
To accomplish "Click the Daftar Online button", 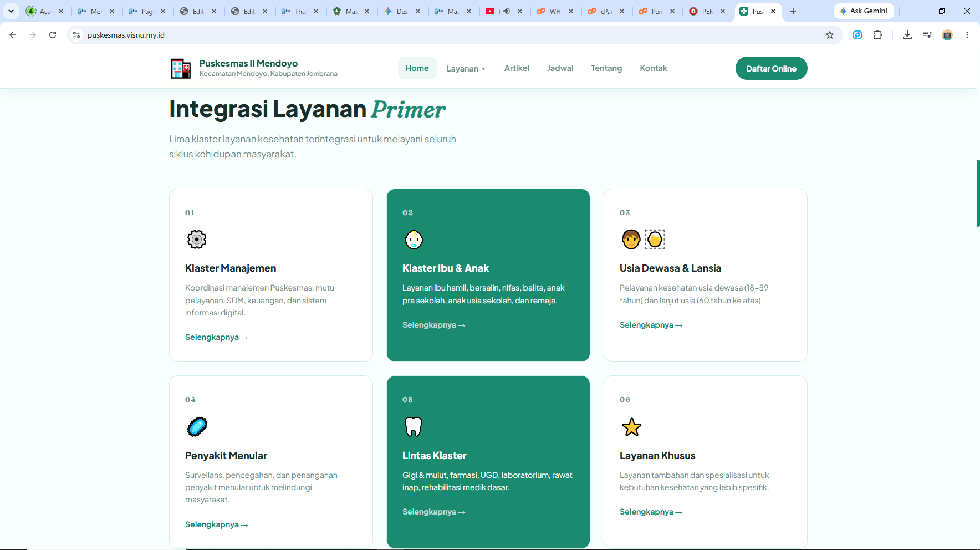I will 771,68.
